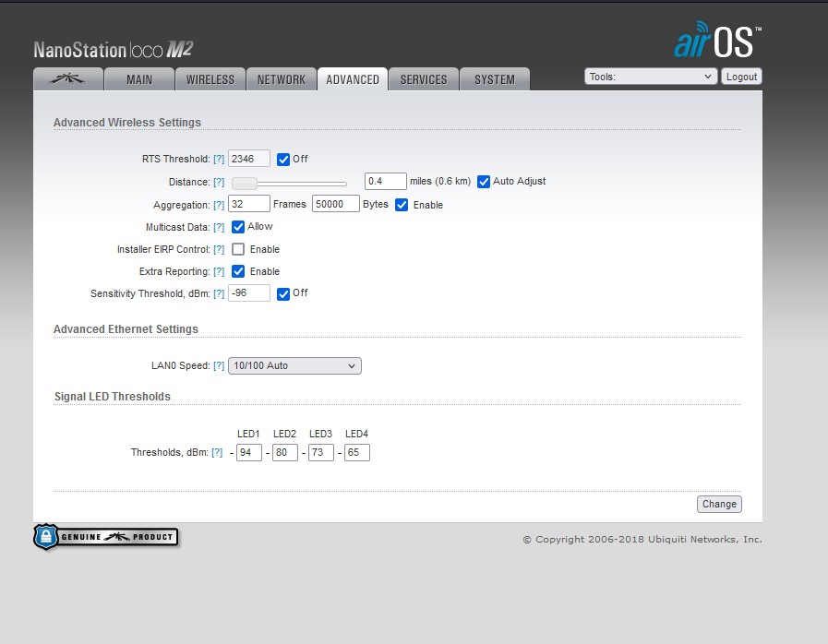Switch to the SYSTEM tab
The height and width of the screenshot is (644, 828).
tap(495, 79)
